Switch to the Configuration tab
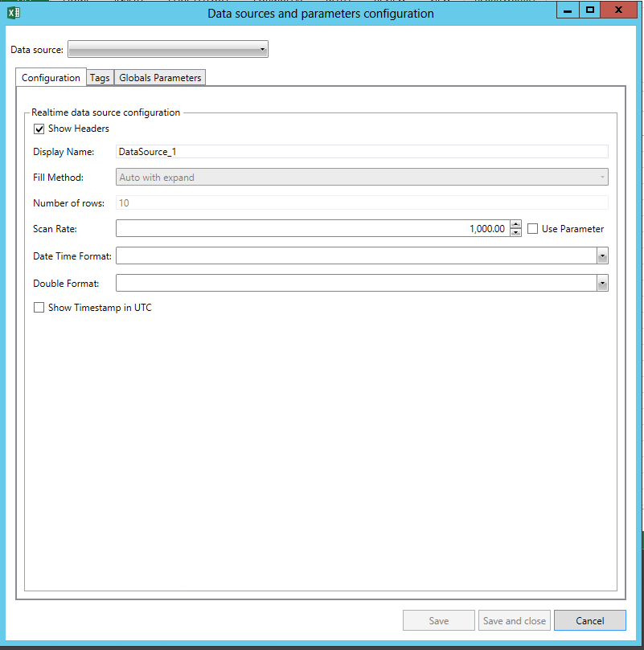 pos(51,78)
